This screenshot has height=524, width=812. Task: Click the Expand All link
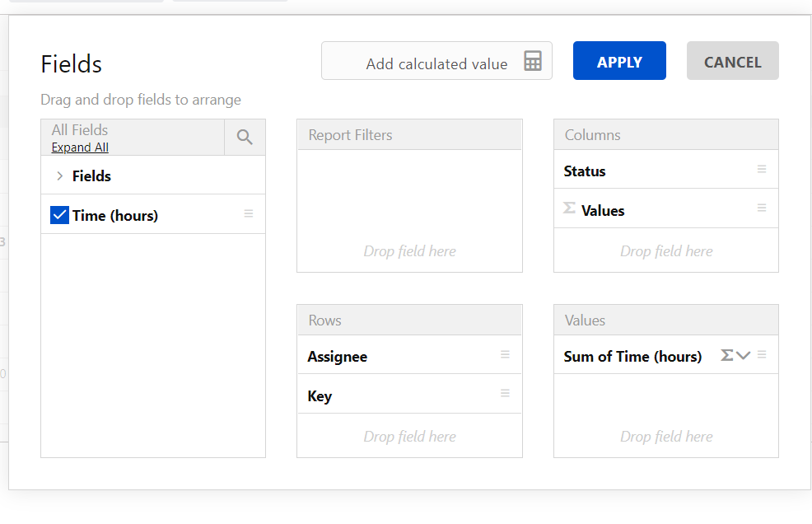(x=80, y=147)
